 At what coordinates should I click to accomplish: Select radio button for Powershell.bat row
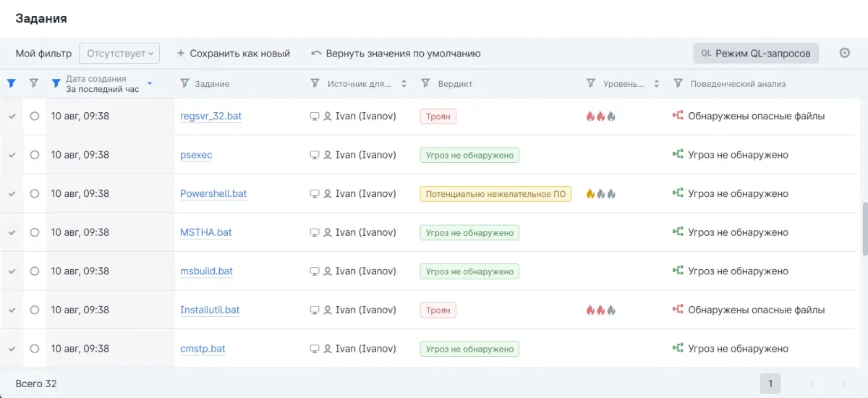(35, 194)
